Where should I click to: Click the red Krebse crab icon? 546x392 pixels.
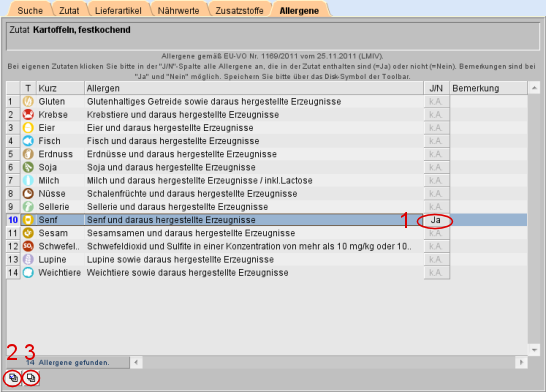coord(28,115)
